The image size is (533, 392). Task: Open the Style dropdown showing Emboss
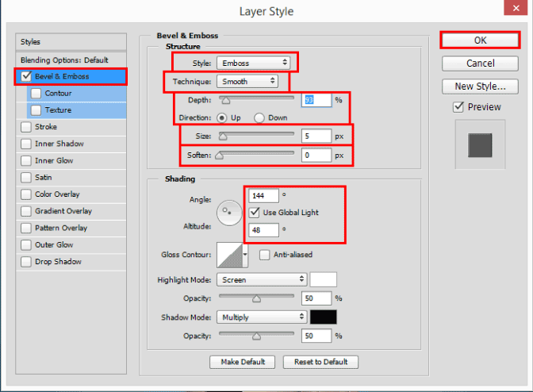253,63
